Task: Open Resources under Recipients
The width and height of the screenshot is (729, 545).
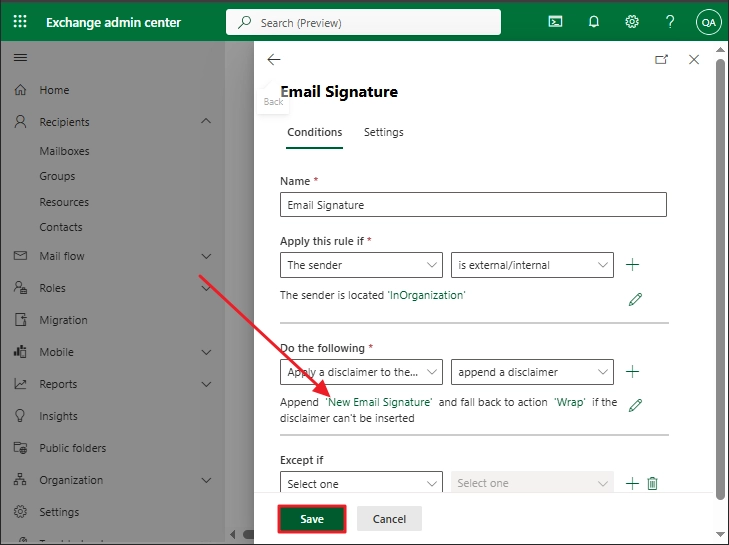Action: [x=64, y=202]
